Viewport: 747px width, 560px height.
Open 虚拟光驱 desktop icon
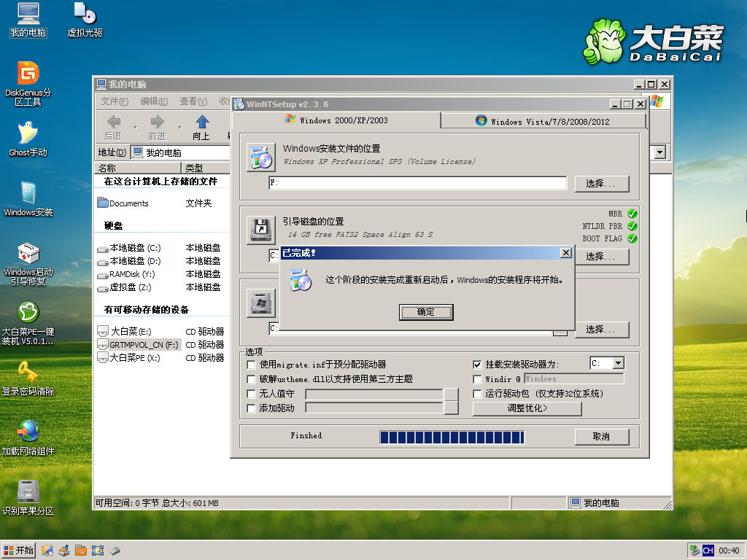[x=85, y=15]
